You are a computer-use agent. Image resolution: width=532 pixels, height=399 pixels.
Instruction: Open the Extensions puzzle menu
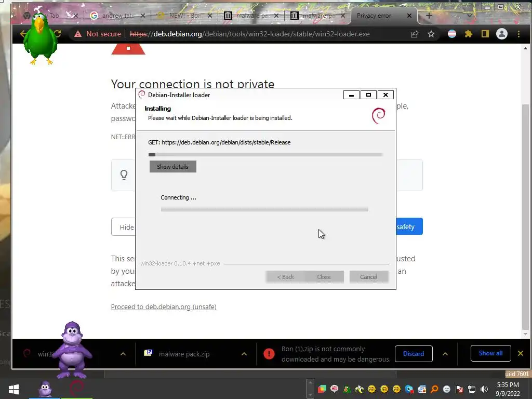[x=469, y=34]
